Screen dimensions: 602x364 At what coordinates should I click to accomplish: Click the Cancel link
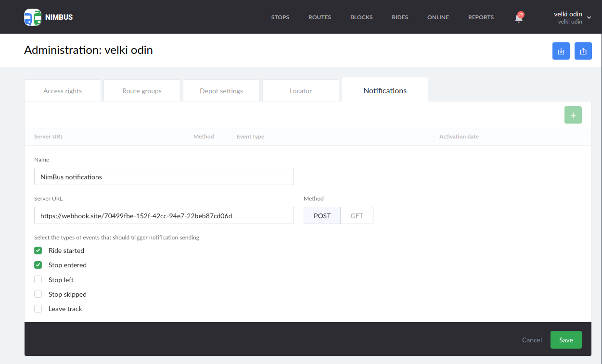(531, 339)
